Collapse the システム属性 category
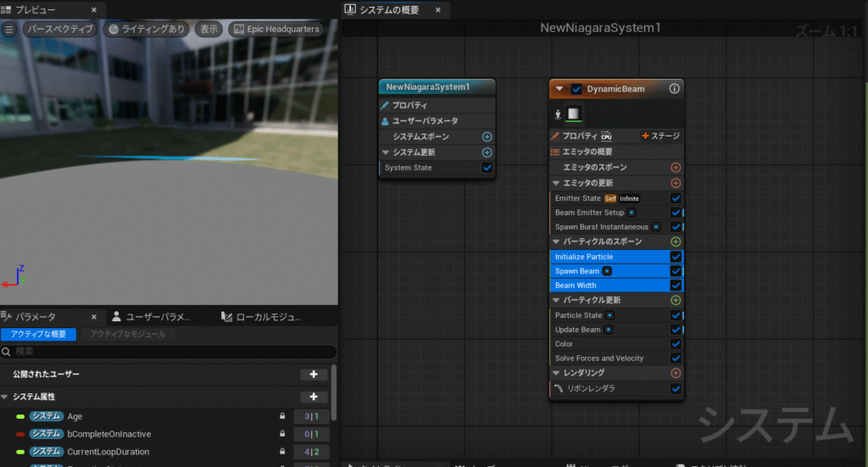 pos(4,397)
